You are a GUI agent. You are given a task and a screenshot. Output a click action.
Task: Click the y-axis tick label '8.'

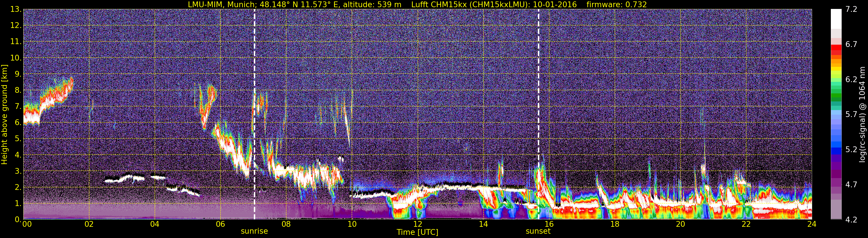pos(18,90)
